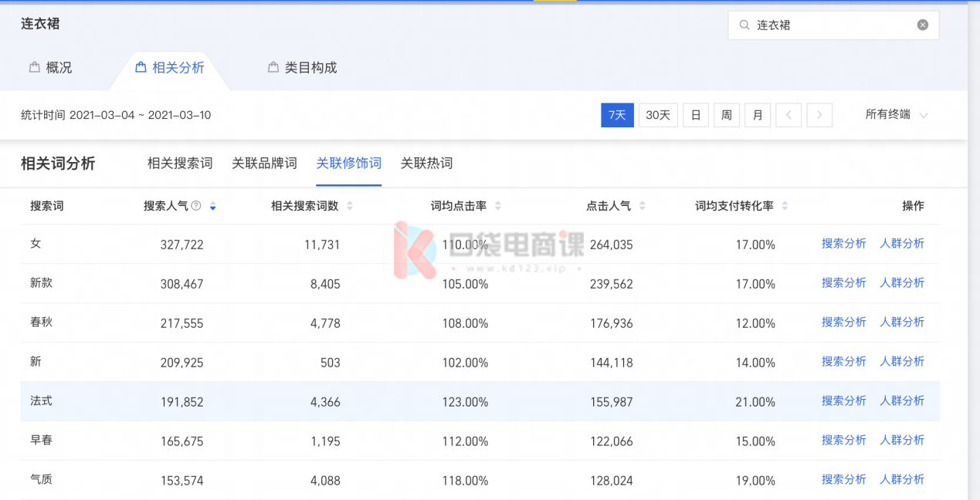Sort by 搜索人气 arrow icon
This screenshot has height=500, width=980.
pyautogui.click(x=213, y=206)
